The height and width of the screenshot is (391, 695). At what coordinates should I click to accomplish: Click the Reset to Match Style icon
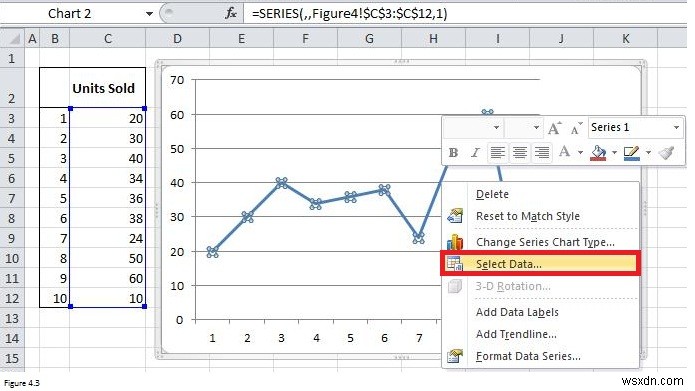tap(455, 216)
